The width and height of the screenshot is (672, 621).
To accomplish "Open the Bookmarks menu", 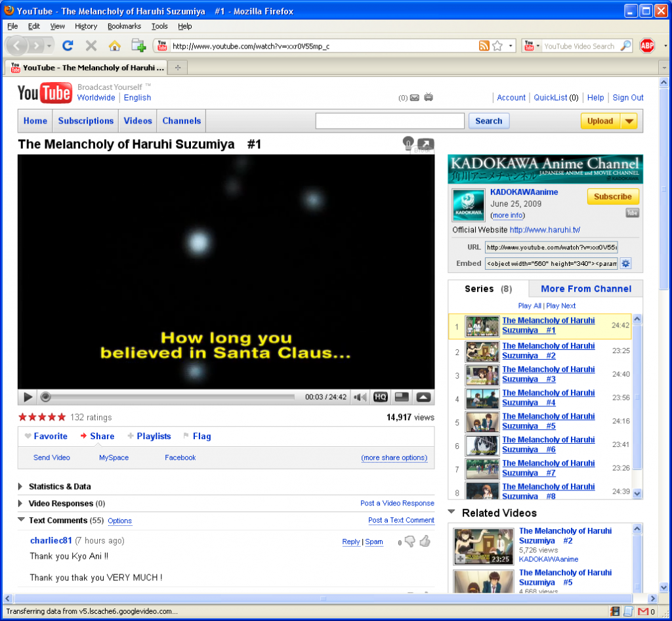I will 124,26.
